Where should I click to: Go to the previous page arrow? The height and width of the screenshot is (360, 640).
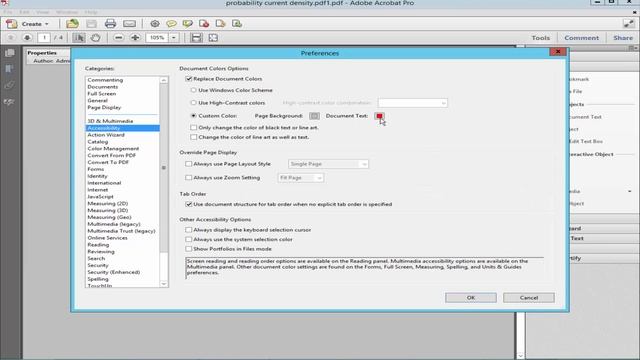click(11, 38)
